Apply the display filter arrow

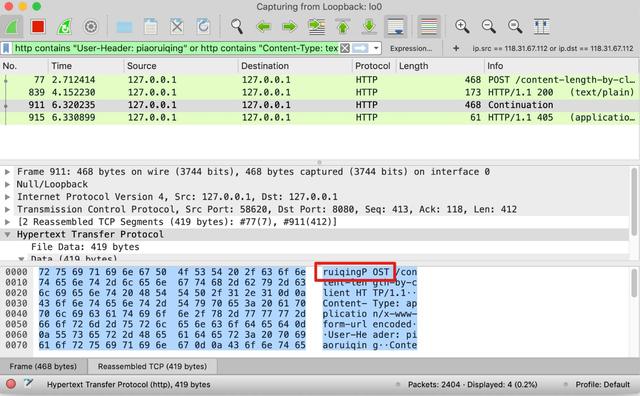coord(360,49)
